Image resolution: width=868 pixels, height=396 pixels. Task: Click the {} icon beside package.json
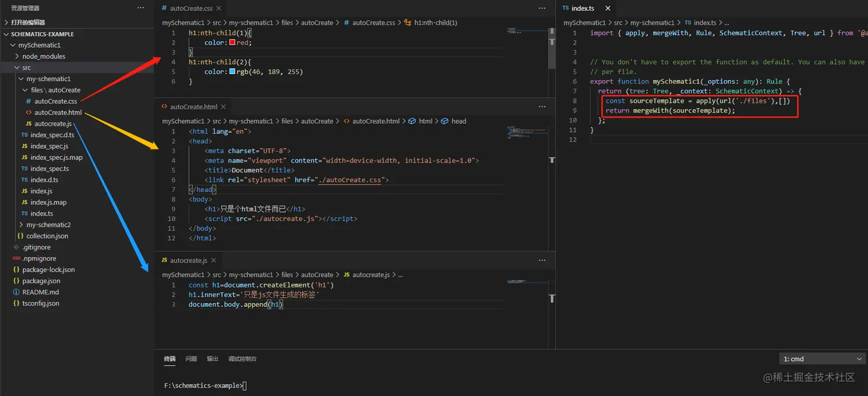click(x=15, y=280)
